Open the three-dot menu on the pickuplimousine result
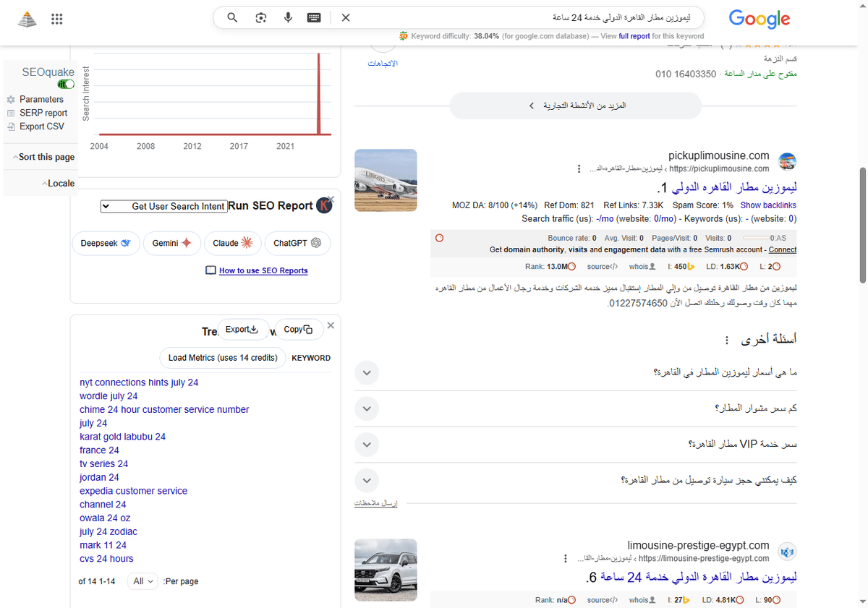 click(579, 168)
